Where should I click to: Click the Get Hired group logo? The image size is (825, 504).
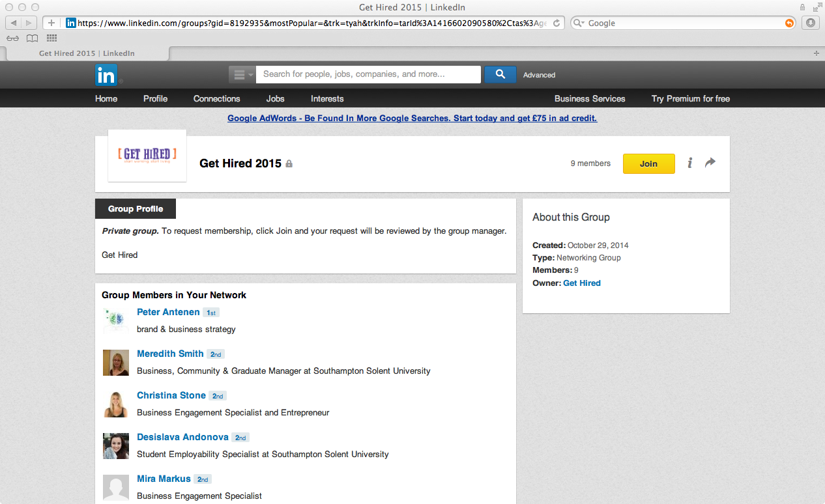click(147, 156)
